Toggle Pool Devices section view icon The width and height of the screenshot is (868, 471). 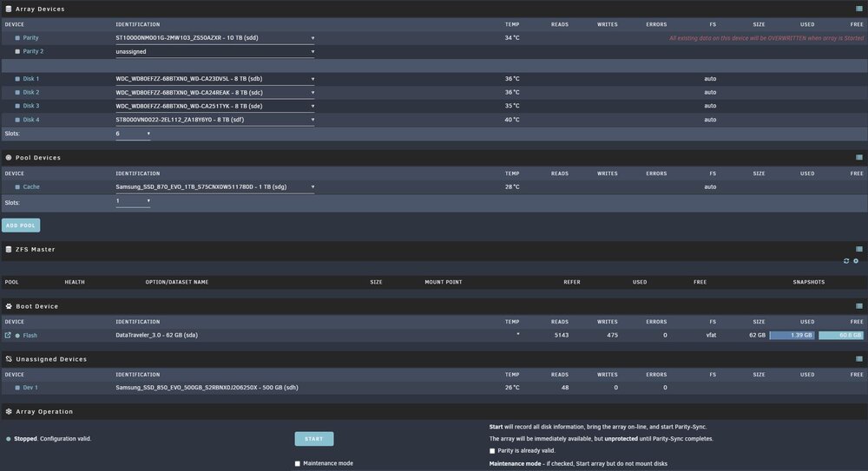859,158
